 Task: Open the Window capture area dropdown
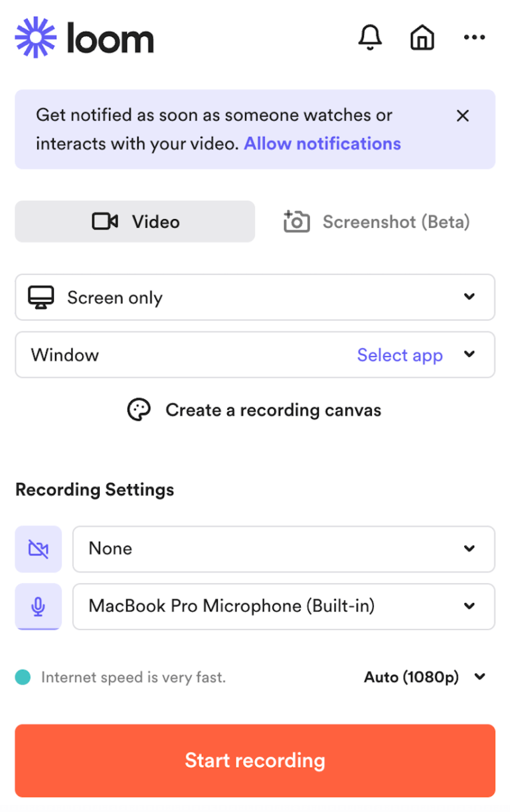click(x=255, y=355)
